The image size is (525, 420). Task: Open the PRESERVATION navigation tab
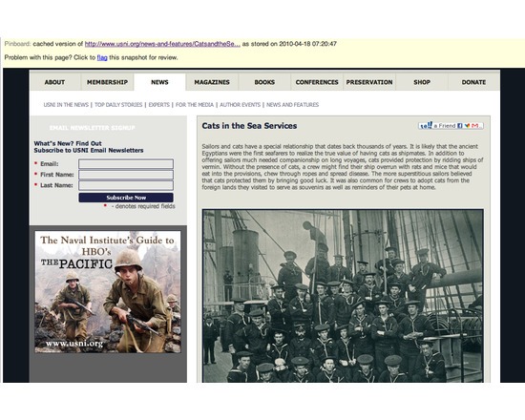369,82
